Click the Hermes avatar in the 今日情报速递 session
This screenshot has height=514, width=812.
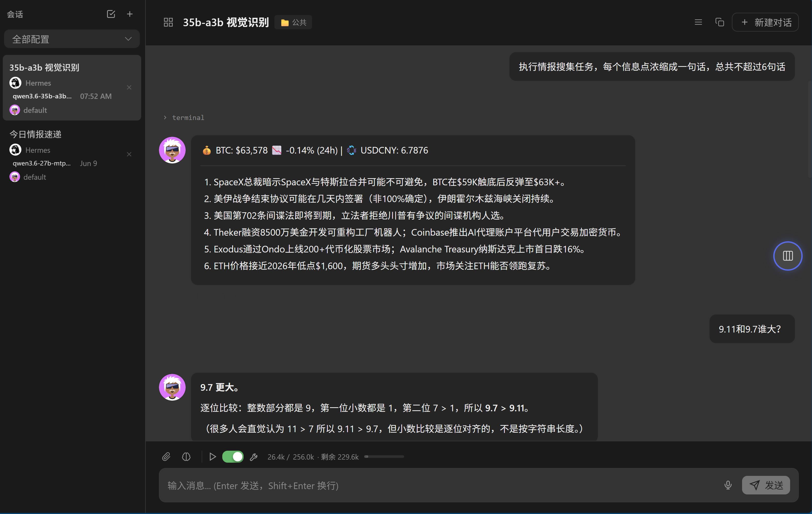15,150
